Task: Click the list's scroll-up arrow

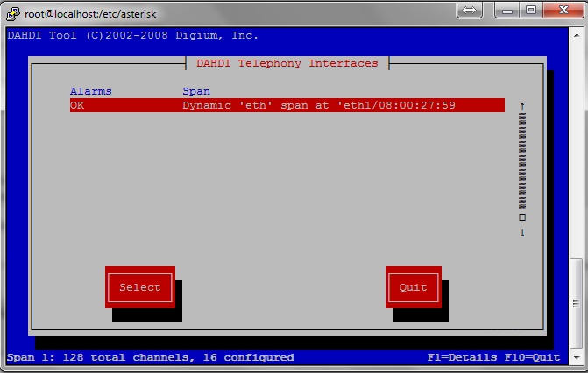Action: pyautogui.click(x=522, y=106)
